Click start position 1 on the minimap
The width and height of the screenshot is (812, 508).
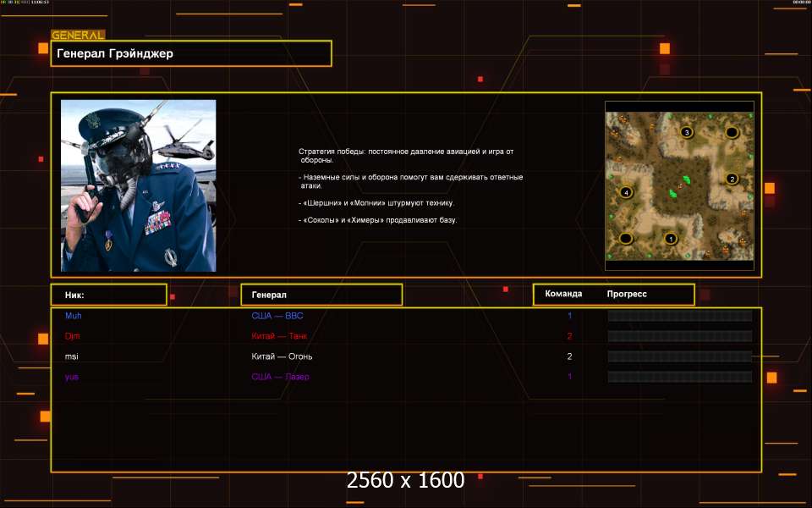click(x=671, y=239)
